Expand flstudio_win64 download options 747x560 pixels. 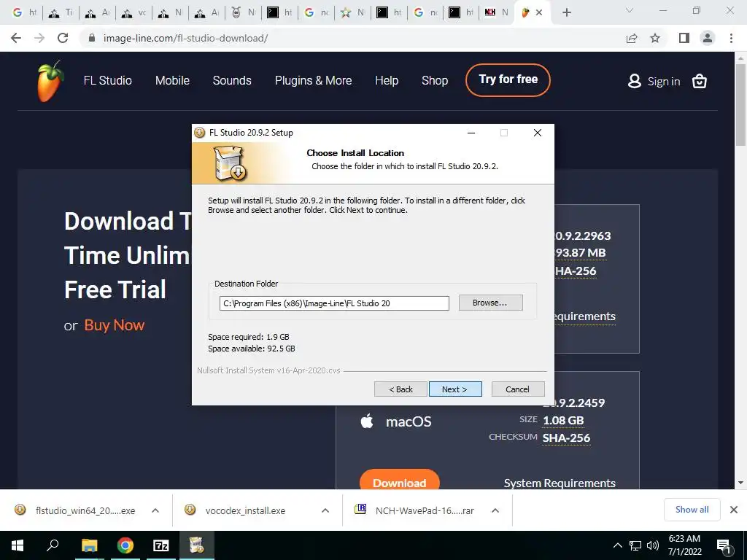[155, 510]
